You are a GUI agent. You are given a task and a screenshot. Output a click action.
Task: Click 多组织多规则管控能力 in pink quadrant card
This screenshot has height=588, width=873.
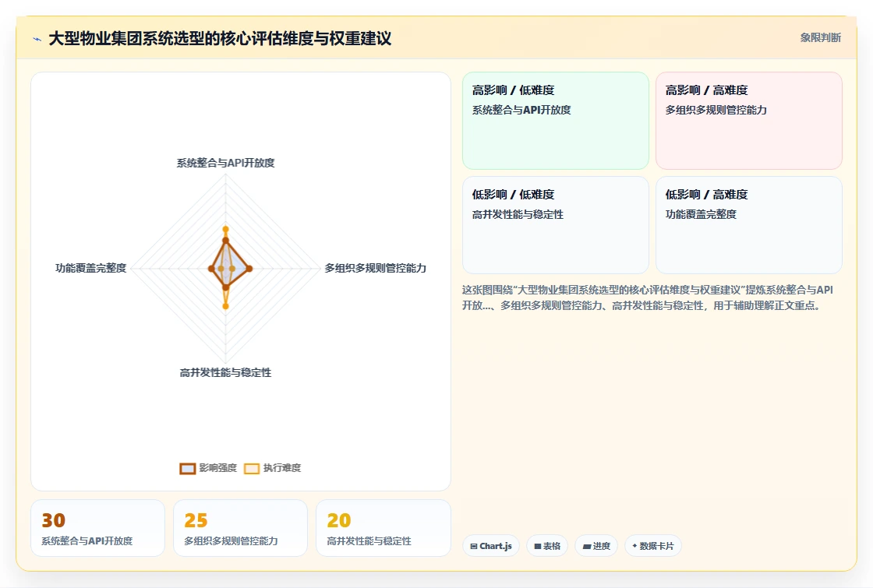[716, 110]
